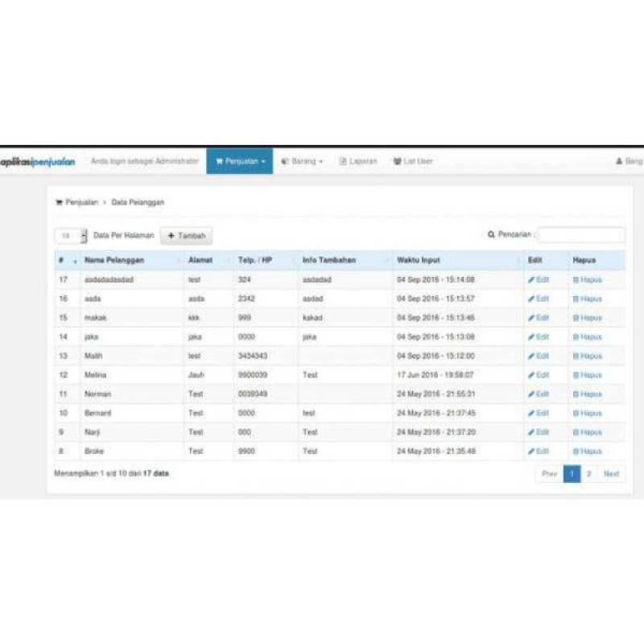The height and width of the screenshot is (644, 644).
Task: Open the Data Per Halaman selector
Action: click(x=72, y=235)
